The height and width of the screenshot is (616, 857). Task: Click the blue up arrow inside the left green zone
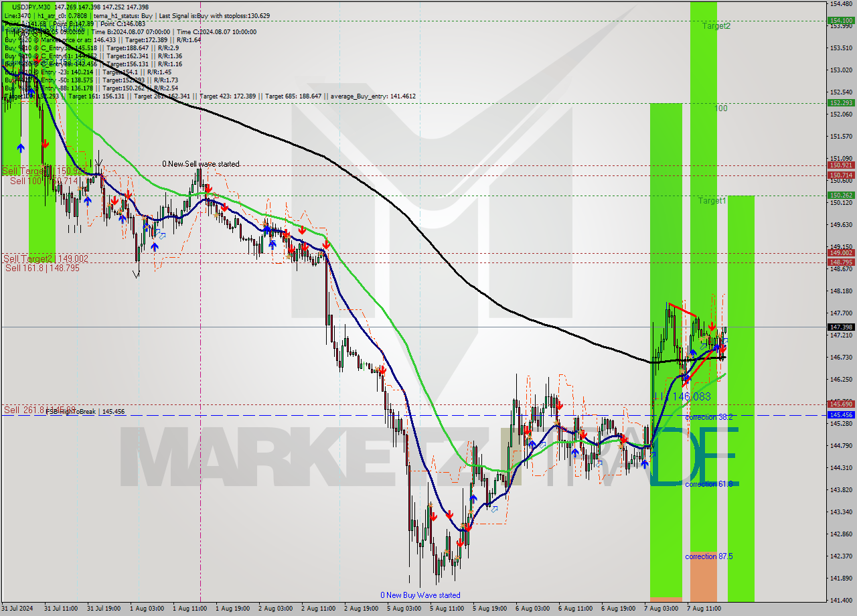(x=20, y=149)
